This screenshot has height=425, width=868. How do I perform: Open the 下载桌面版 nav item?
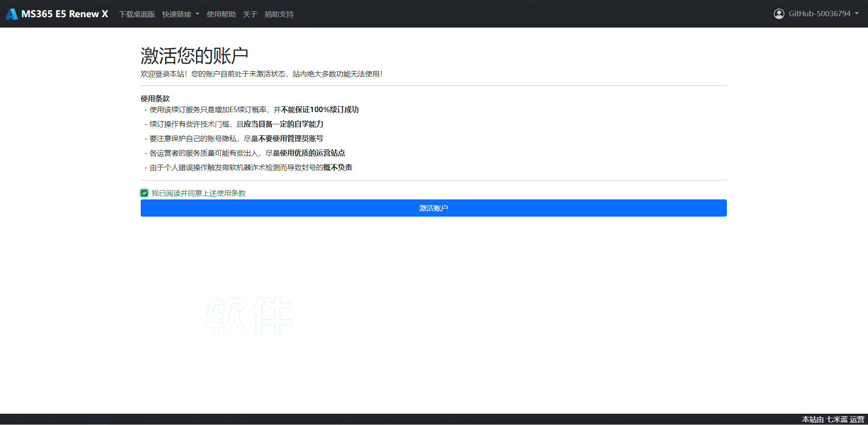coord(137,14)
